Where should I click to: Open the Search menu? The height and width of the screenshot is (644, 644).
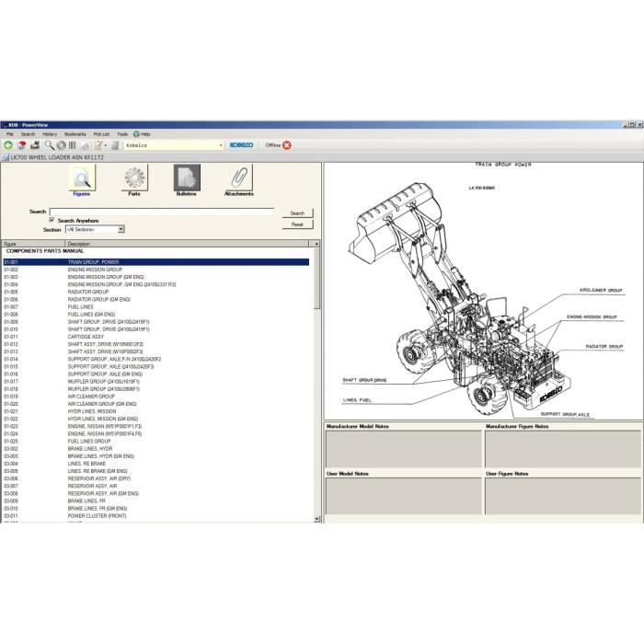(28, 134)
